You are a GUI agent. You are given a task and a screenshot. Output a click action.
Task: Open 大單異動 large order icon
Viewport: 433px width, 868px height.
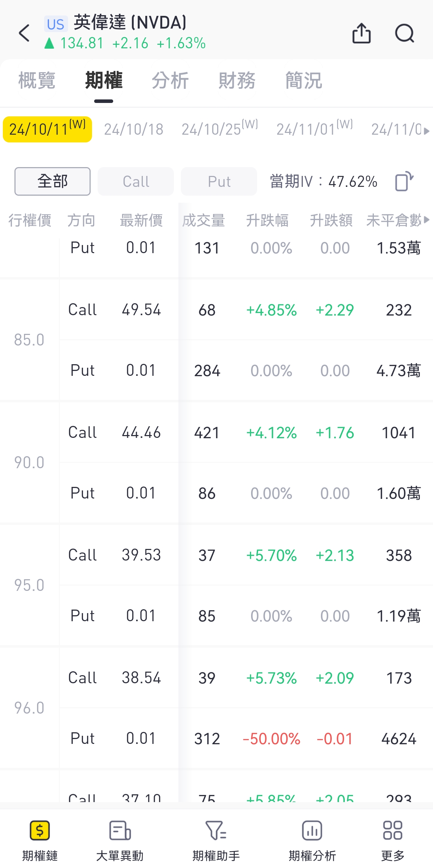(120, 831)
